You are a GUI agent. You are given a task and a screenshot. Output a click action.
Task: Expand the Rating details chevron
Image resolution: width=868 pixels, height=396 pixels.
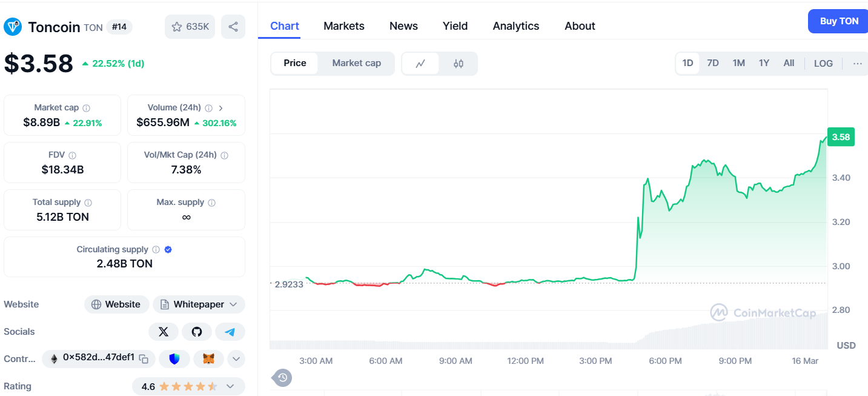click(230, 386)
